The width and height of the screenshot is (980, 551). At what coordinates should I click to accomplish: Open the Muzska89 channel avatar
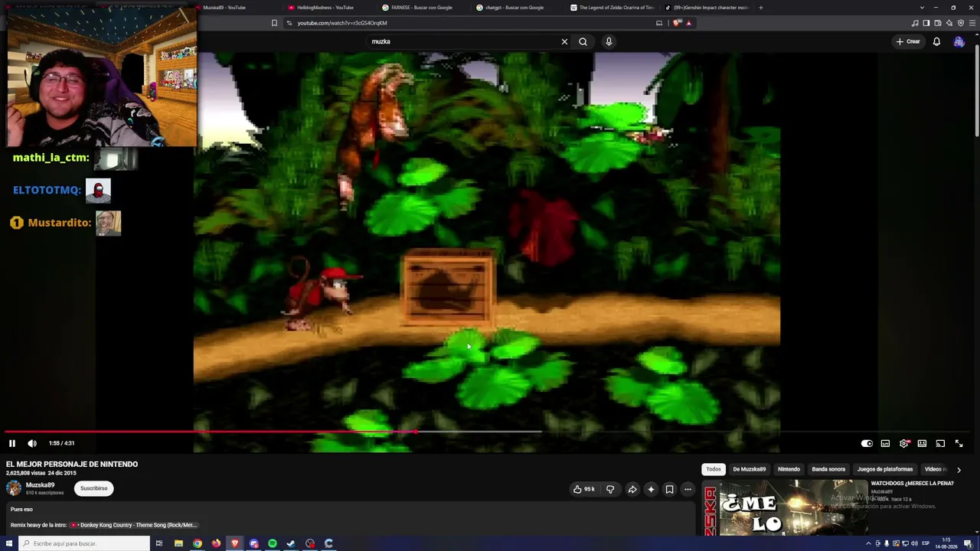coord(14,488)
